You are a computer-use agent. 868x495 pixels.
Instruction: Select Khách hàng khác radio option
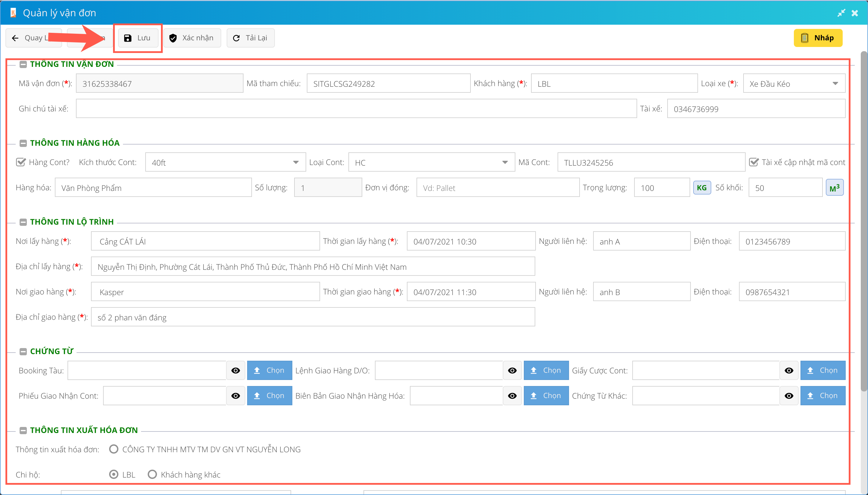(153, 474)
